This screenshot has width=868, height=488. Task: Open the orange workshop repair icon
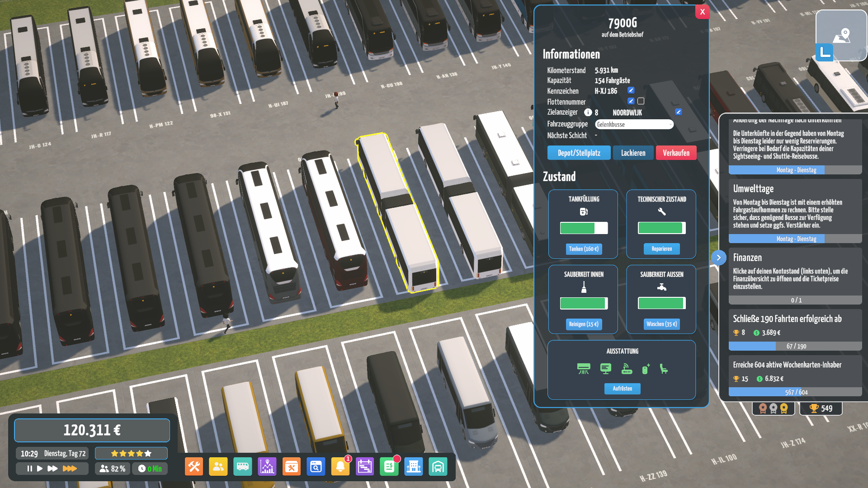pos(292,467)
